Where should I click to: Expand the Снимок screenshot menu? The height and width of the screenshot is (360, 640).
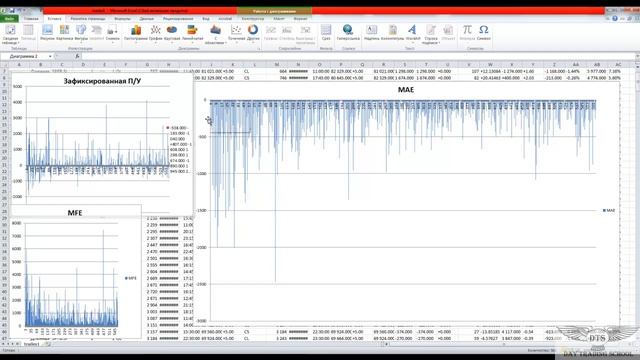click(112, 33)
